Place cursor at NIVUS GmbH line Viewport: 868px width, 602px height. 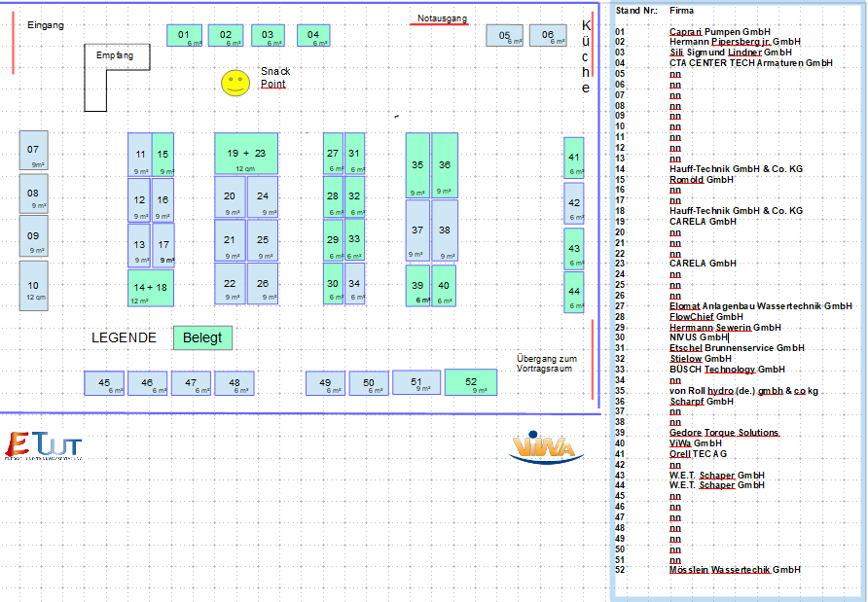click(x=699, y=337)
